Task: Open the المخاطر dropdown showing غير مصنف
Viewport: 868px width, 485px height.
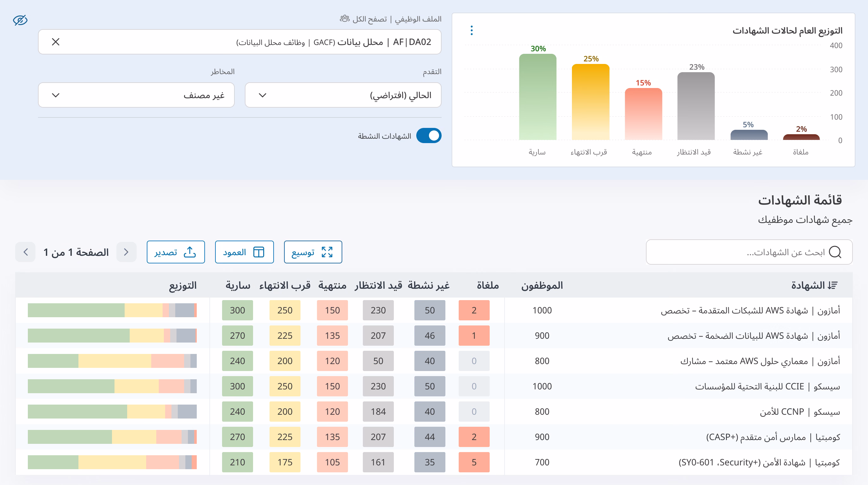Action: click(x=136, y=95)
